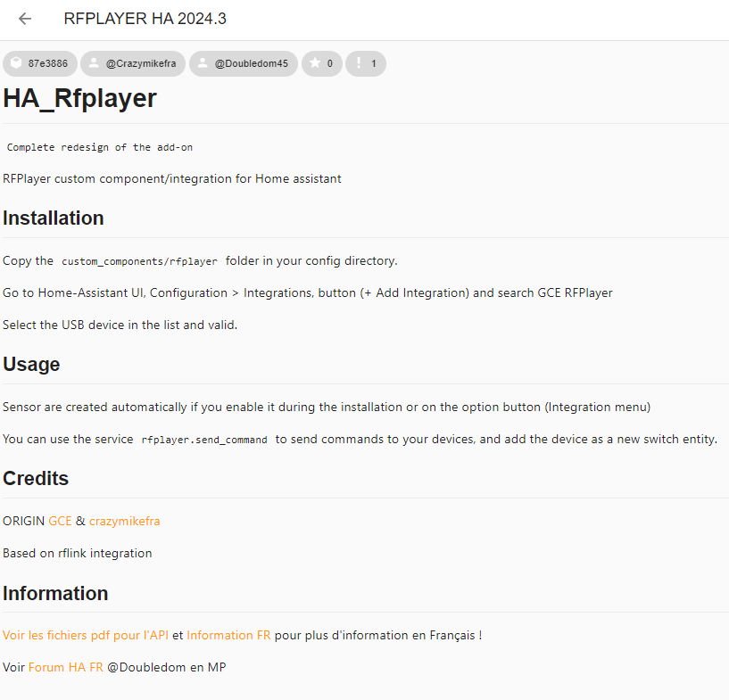Open the @Doubledom45 author chip

tap(244, 63)
